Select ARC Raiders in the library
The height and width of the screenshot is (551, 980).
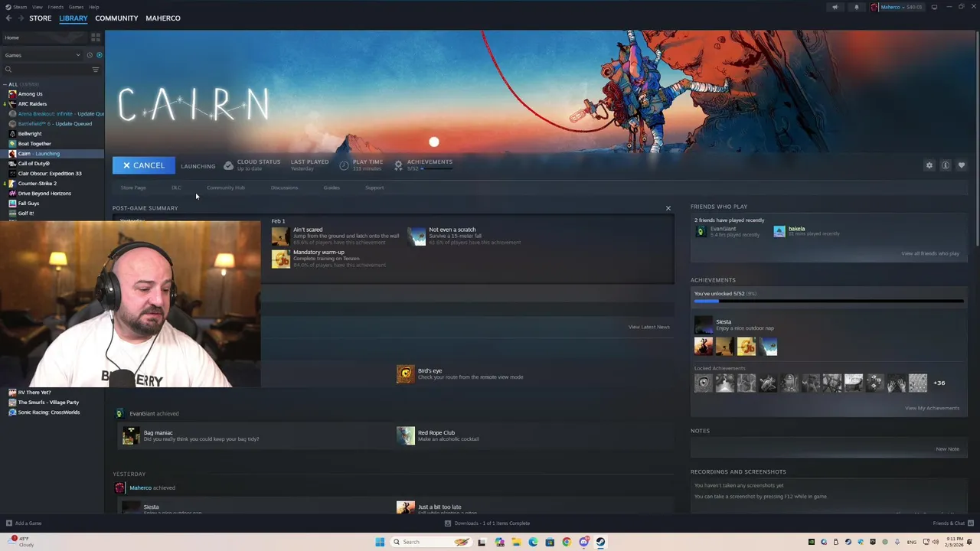[x=32, y=104]
